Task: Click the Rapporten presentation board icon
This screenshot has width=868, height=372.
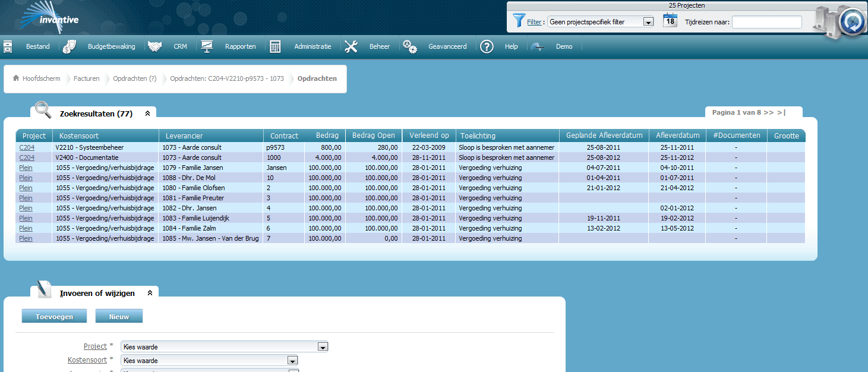Action: 207,46
